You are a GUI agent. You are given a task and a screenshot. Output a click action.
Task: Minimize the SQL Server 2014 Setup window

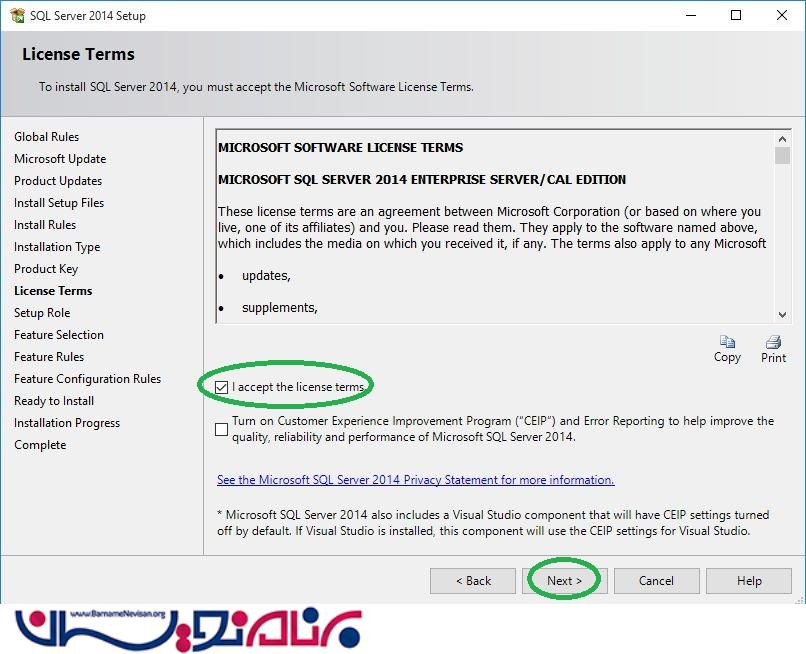691,15
